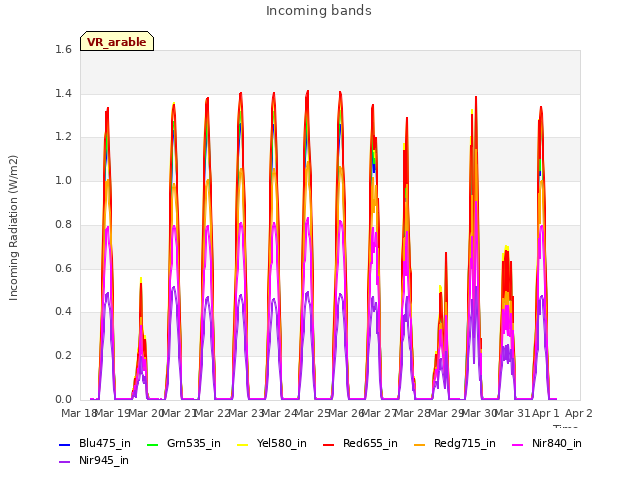Click the VR_arable site label
Screen dimensions: 640x480
[117, 42]
